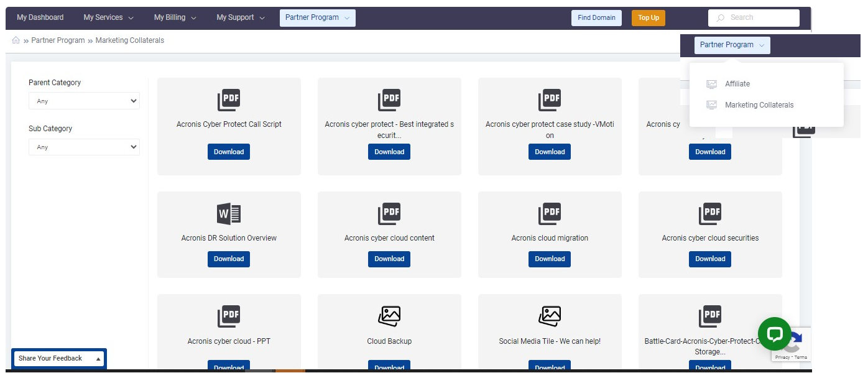868x378 pixels.
Task: Click Word document icon of Acronis DR Solution Overview
Action: [229, 214]
